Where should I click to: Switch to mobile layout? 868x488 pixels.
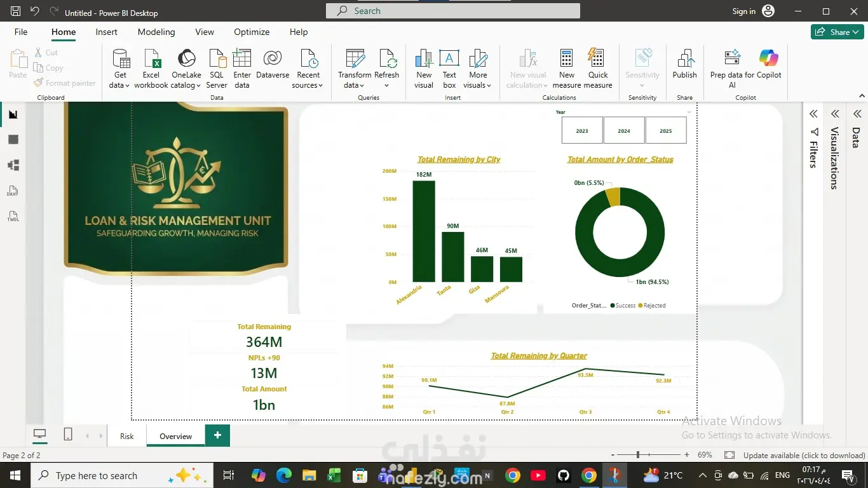point(68,435)
